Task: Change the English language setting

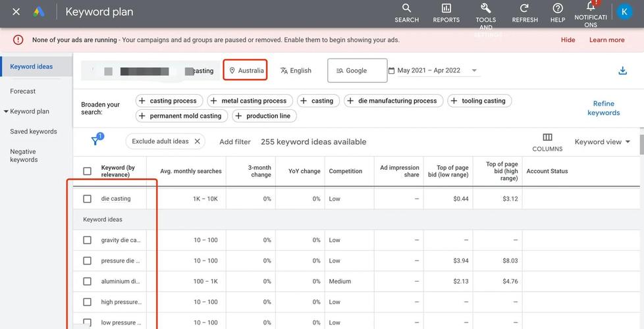Action: [296, 70]
